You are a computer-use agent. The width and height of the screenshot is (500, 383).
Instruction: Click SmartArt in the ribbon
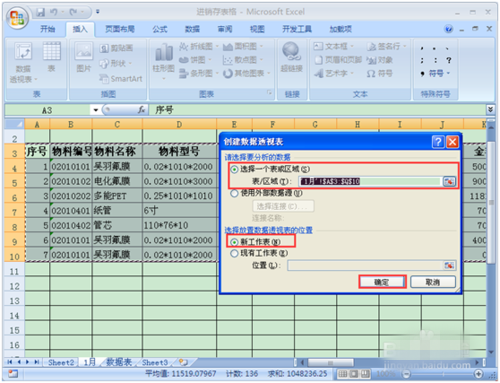point(121,79)
